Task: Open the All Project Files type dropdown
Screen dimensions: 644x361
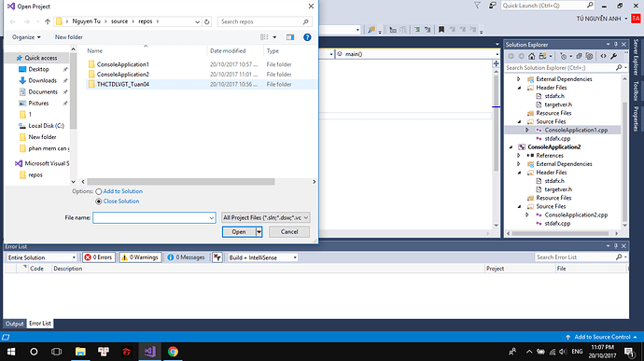Action: click(x=265, y=217)
